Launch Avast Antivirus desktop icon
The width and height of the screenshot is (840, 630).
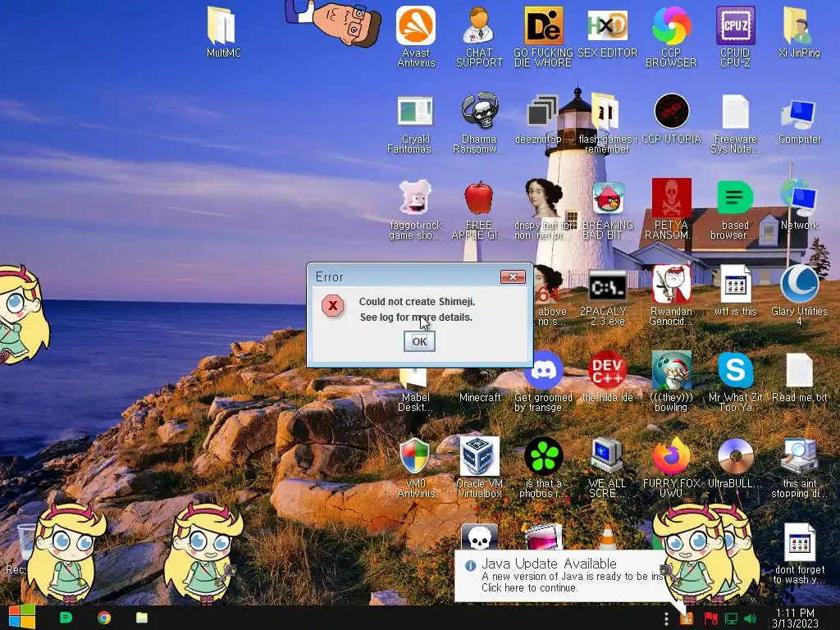pyautogui.click(x=416, y=36)
